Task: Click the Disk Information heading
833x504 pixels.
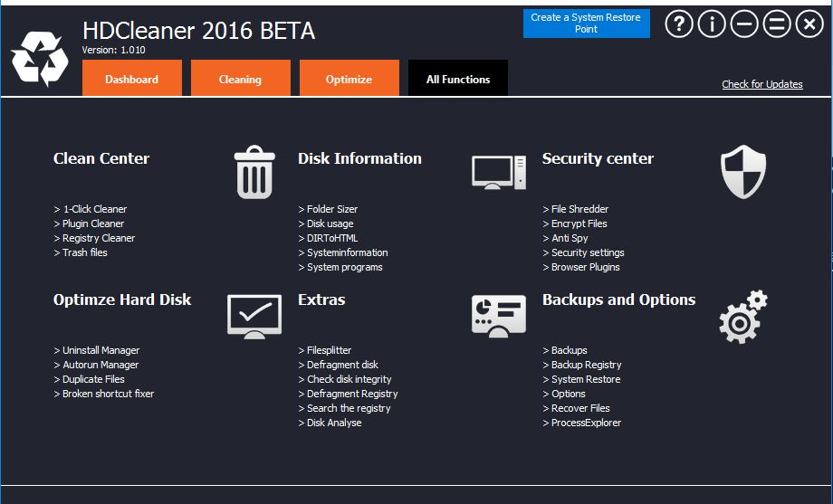Action: click(x=359, y=158)
